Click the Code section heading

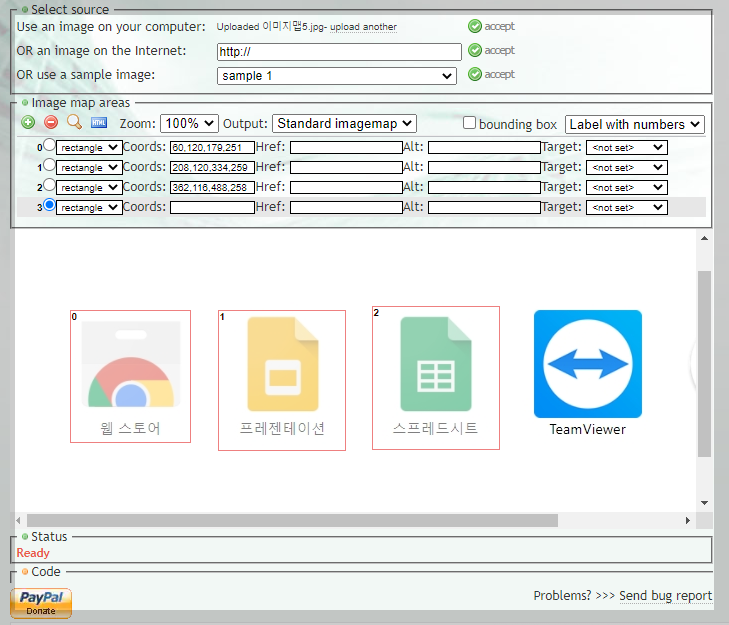(x=46, y=572)
